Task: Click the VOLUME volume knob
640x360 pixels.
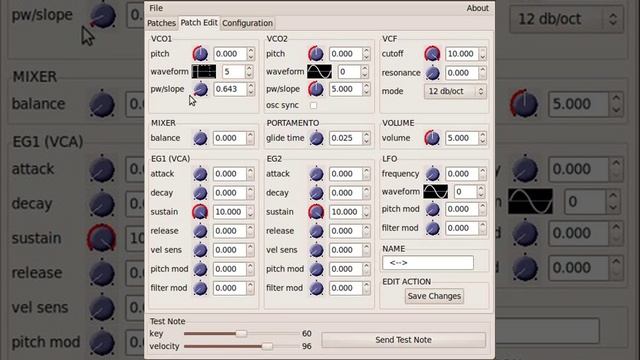Action: (432, 138)
